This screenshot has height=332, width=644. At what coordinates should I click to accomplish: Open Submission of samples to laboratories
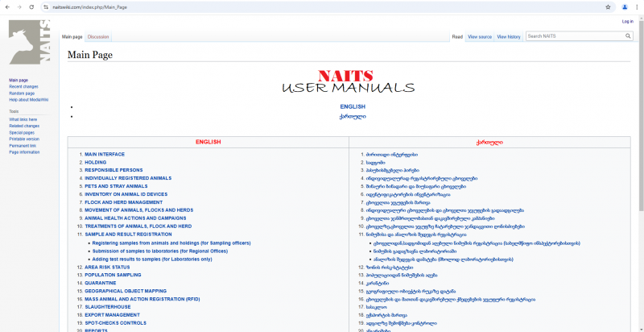coord(159,251)
